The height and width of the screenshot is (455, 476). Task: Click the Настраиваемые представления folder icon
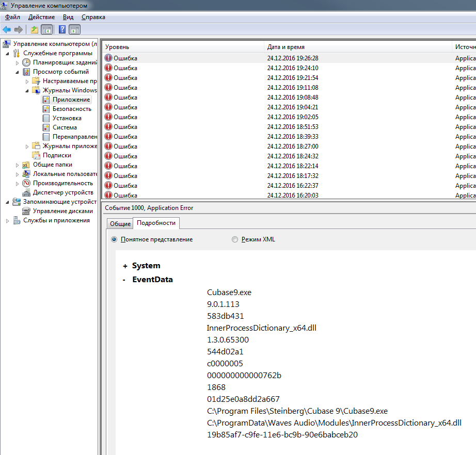point(36,81)
